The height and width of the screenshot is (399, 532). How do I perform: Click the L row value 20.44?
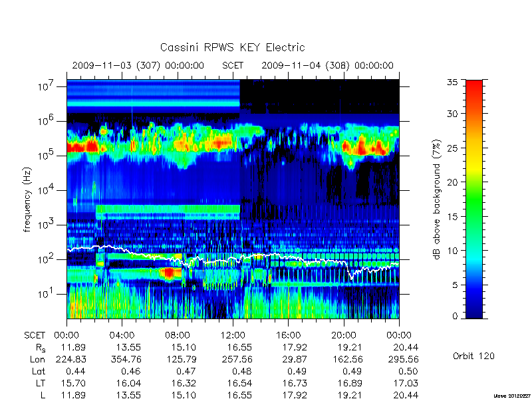(406, 395)
